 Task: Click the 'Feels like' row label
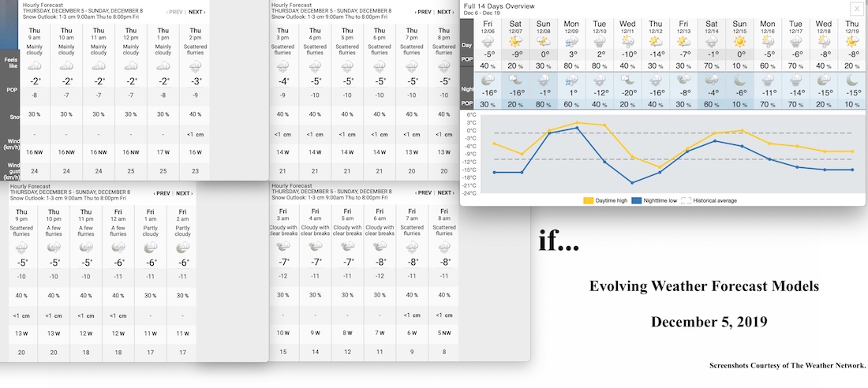point(9,62)
